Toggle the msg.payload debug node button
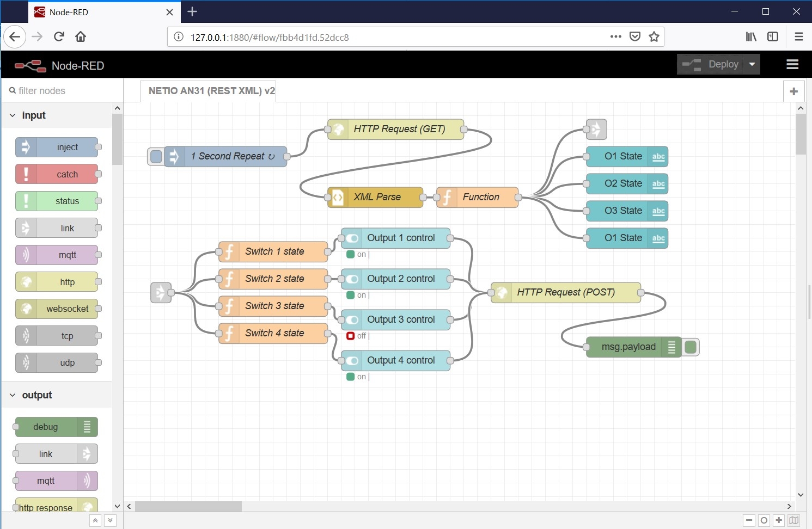The image size is (812, 529). tap(691, 347)
